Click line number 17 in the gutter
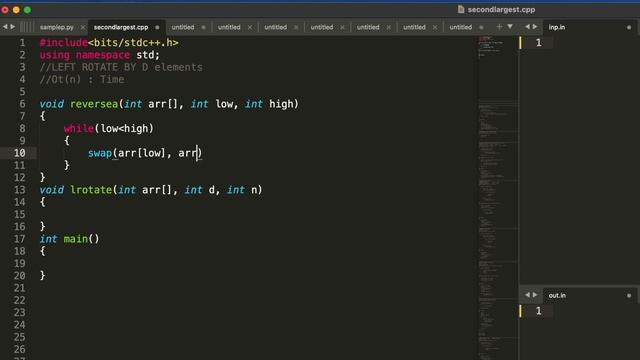Viewport: 640px width, 360px height. [20, 239]
